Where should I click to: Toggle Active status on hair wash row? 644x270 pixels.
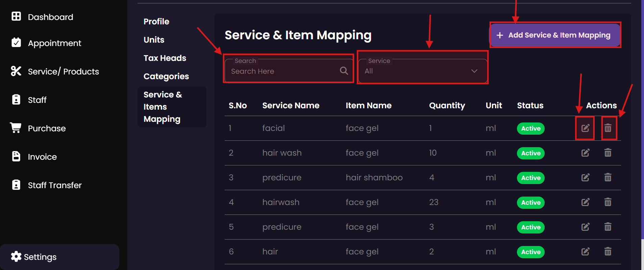point(530,153)
